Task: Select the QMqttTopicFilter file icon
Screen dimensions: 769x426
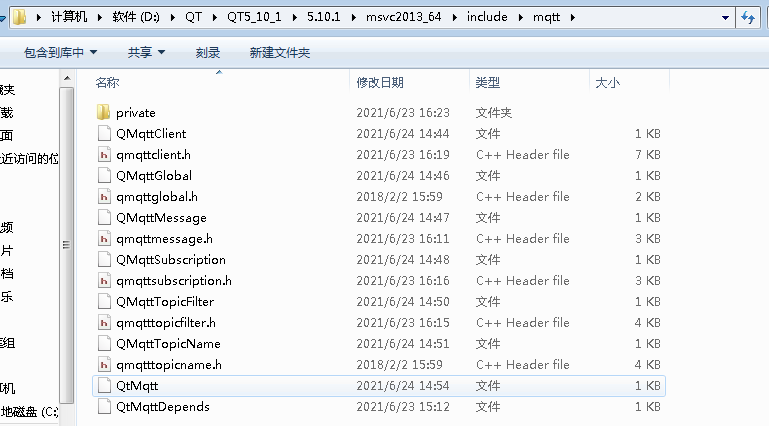Action: pos(104,301)
